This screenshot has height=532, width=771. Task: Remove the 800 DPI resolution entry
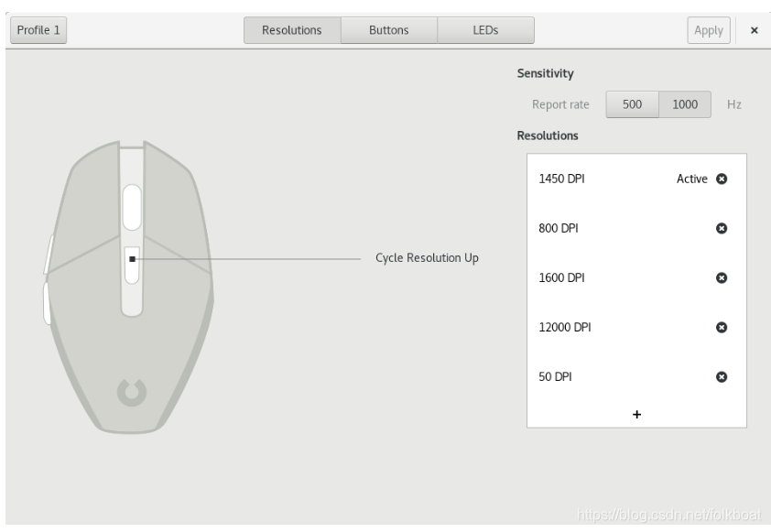722,229
